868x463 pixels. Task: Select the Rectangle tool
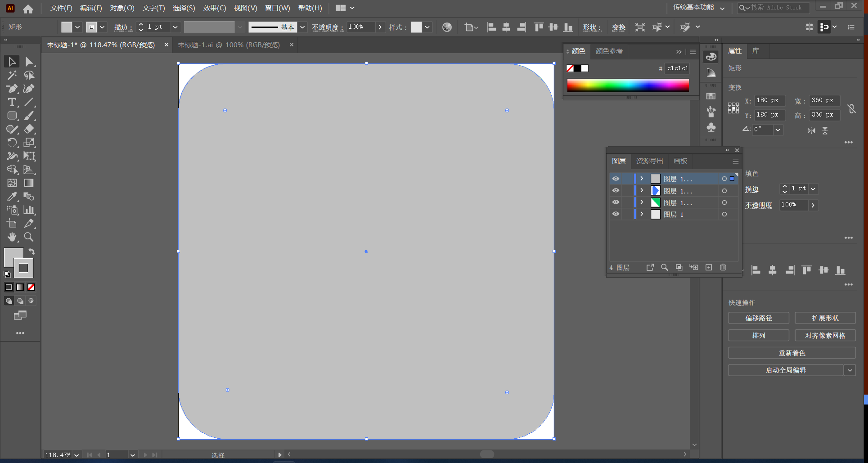pyautogui.click(x=12, y=116)
